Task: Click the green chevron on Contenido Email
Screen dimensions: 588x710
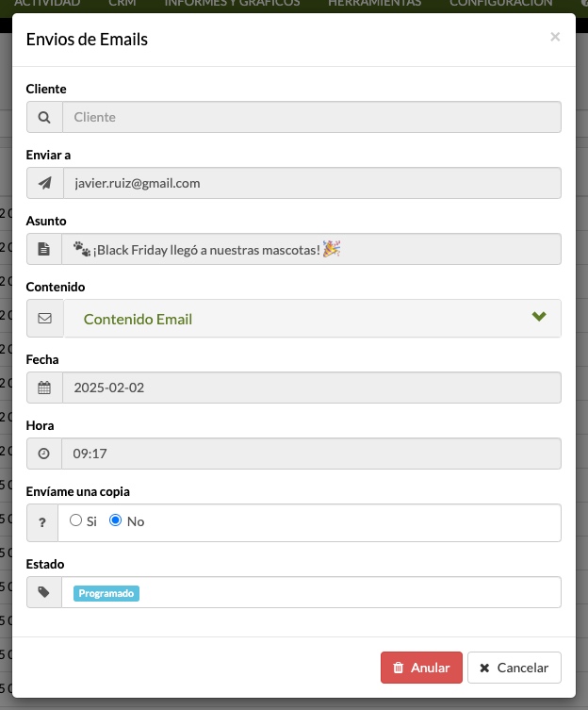Action: tap(539, 316)
